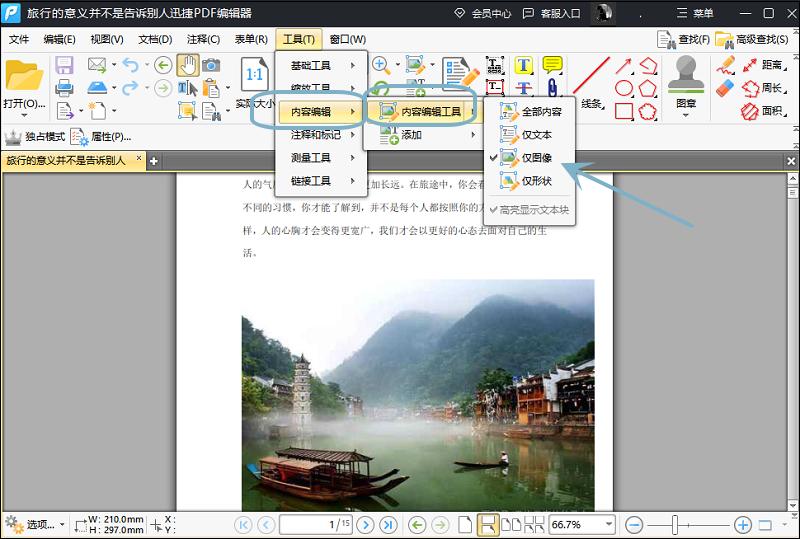
Task: Click the Stamp (图章) tool
Action: [x=686, y=82]
